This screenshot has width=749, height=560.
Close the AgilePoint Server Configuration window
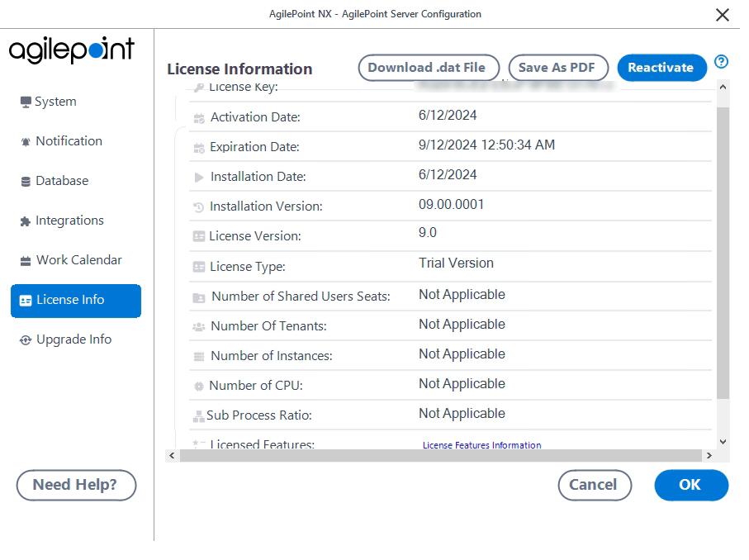(723, 15)
